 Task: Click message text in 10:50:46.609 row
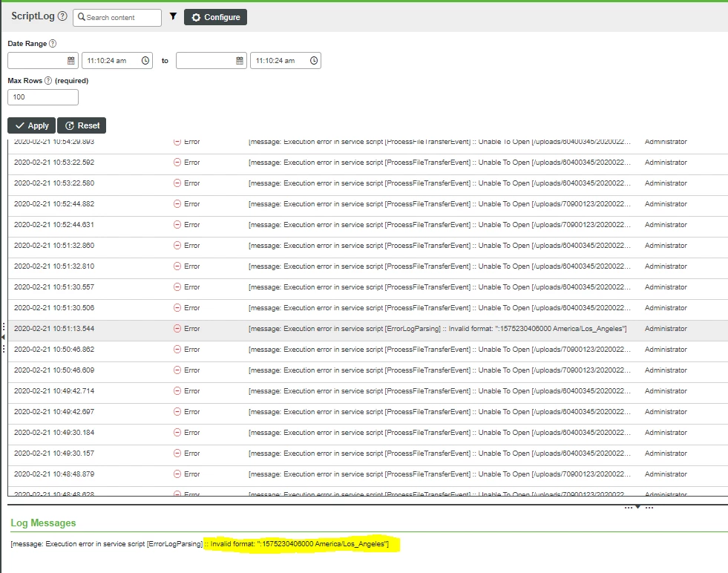[439, 370]
